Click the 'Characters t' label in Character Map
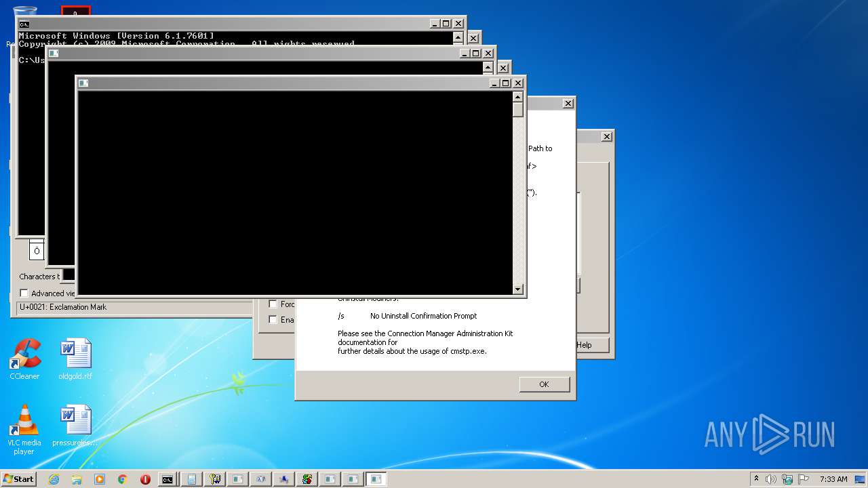Screen dimensions: 868x488 click(x=39, y=277)
